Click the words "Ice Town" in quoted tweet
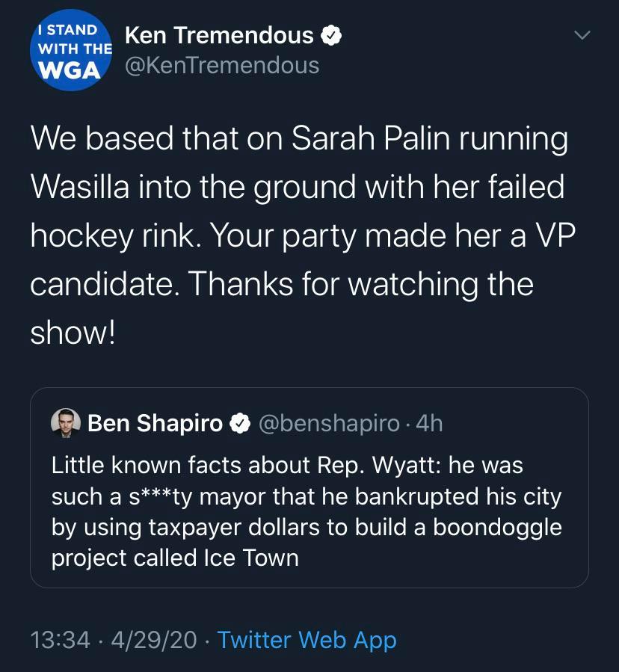Screen dimensions: 619x672 pos(250,558)
